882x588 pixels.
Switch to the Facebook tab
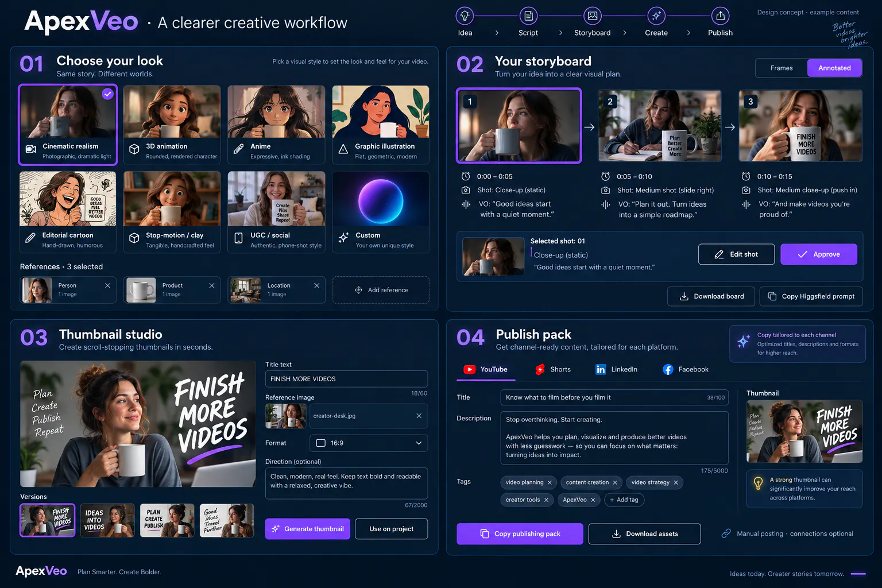(686, 369)
